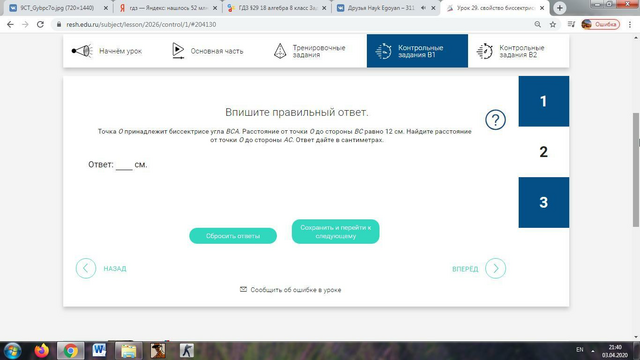This screenshot has height=360, width=640.
Task: Click the Назад left arrow circle
Action: [86, 268]
